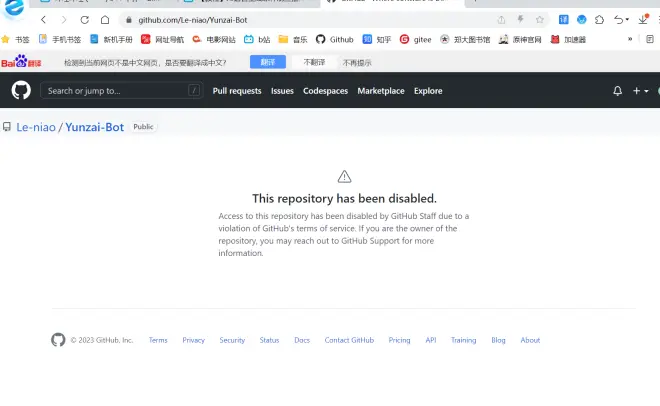Go to Codespaces in the header

pos(326,91)
